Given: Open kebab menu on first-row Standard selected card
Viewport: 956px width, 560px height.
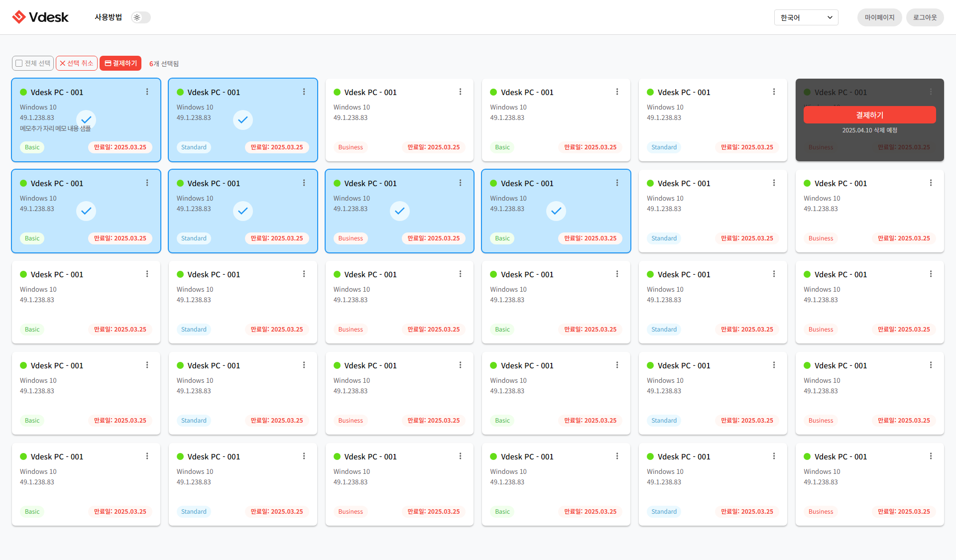Looking at the screenshot, I should 304,92.
